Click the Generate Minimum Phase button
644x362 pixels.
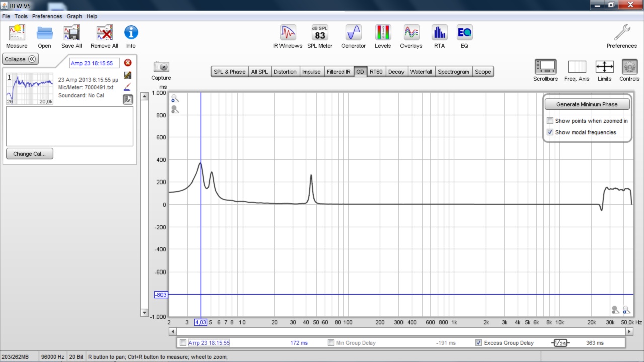pyautogui.click(x=587, y=104)
